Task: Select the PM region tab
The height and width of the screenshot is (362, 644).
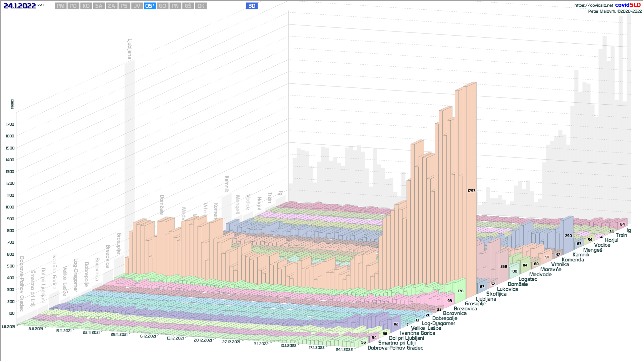Action: [61, 6]
